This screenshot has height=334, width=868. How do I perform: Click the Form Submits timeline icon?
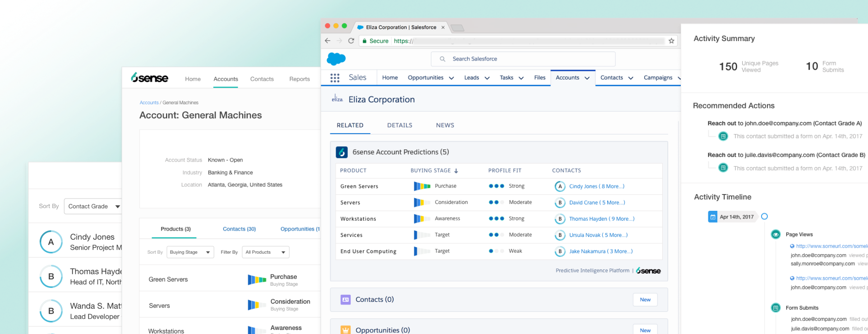(776, 308)
